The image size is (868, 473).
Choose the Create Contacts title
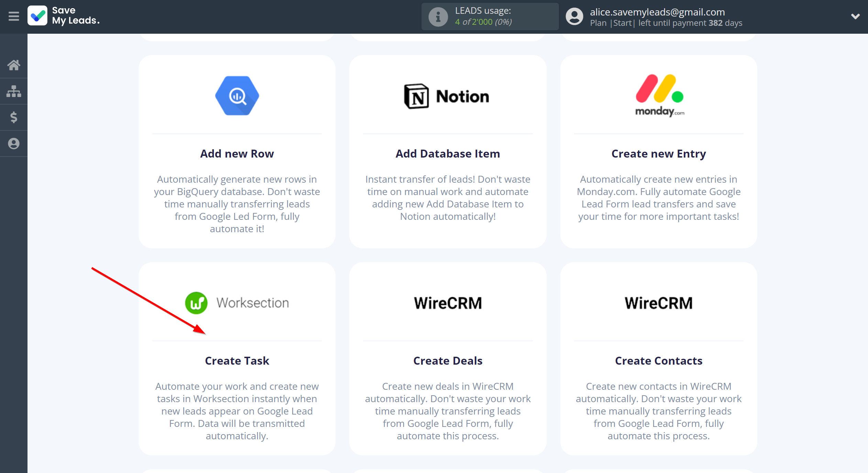click(659, 361)
